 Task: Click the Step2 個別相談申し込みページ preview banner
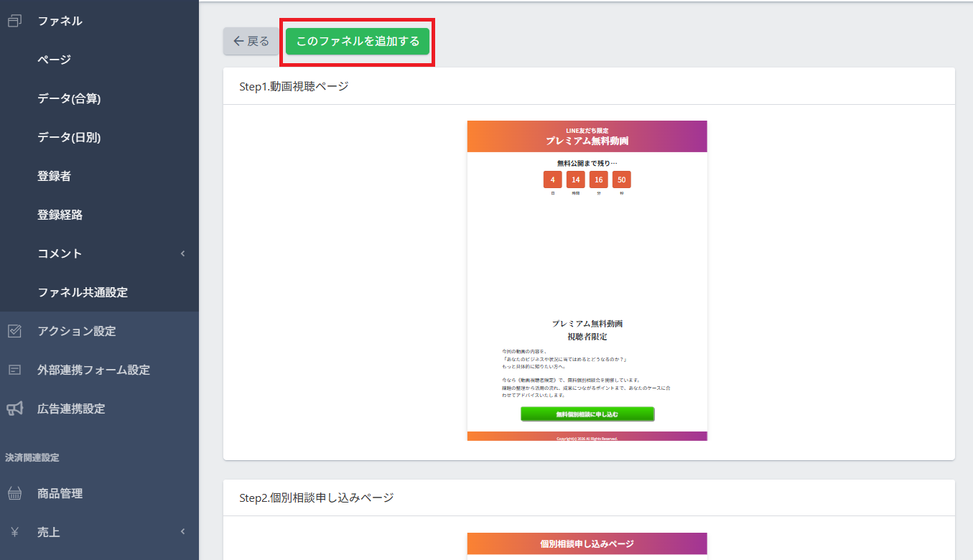point(587,543)
